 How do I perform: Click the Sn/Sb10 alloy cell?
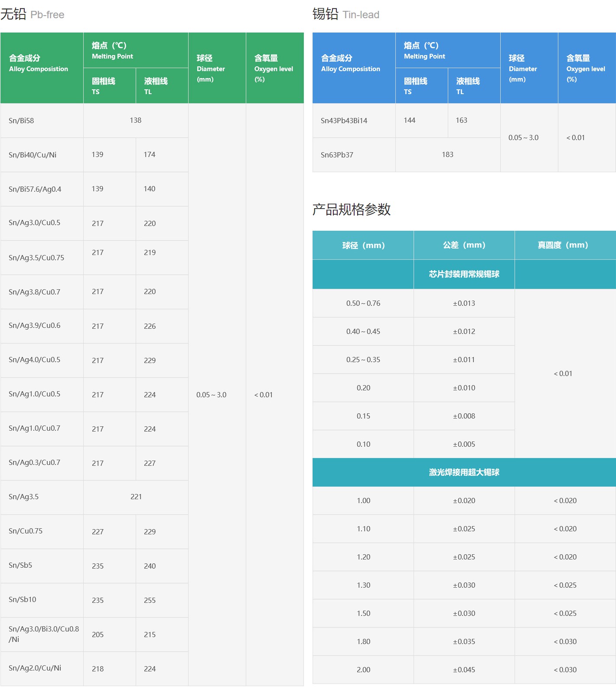(23, 599)
